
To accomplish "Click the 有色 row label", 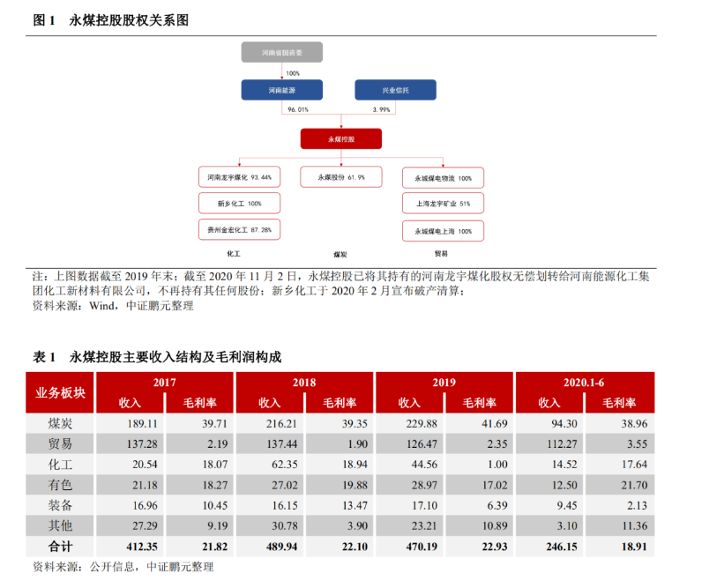I will 60,485.
